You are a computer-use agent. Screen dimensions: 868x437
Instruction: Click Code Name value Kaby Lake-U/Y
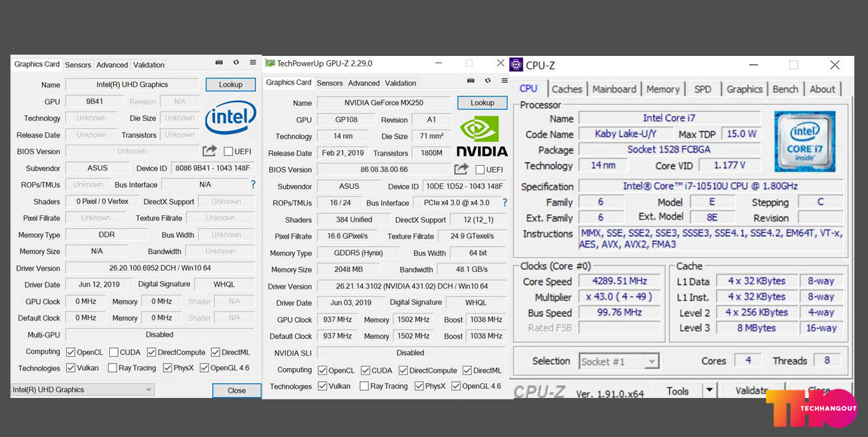point(626,134)
